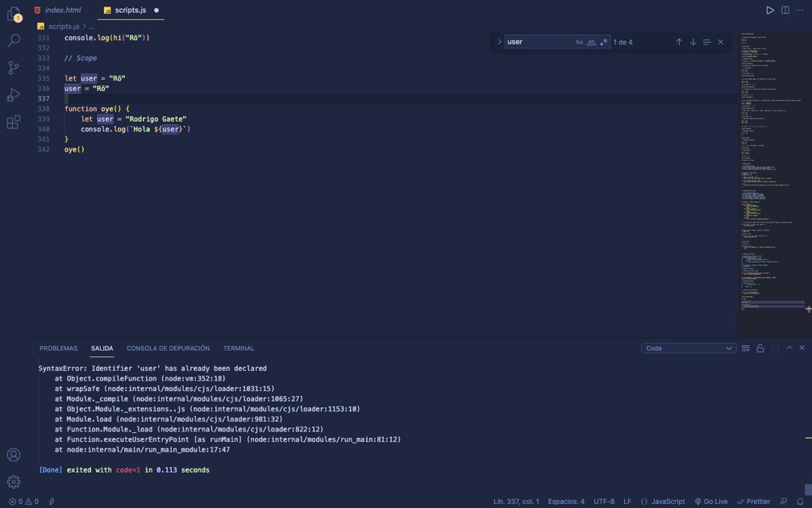Maximize the bottom panel

(789, 348)
